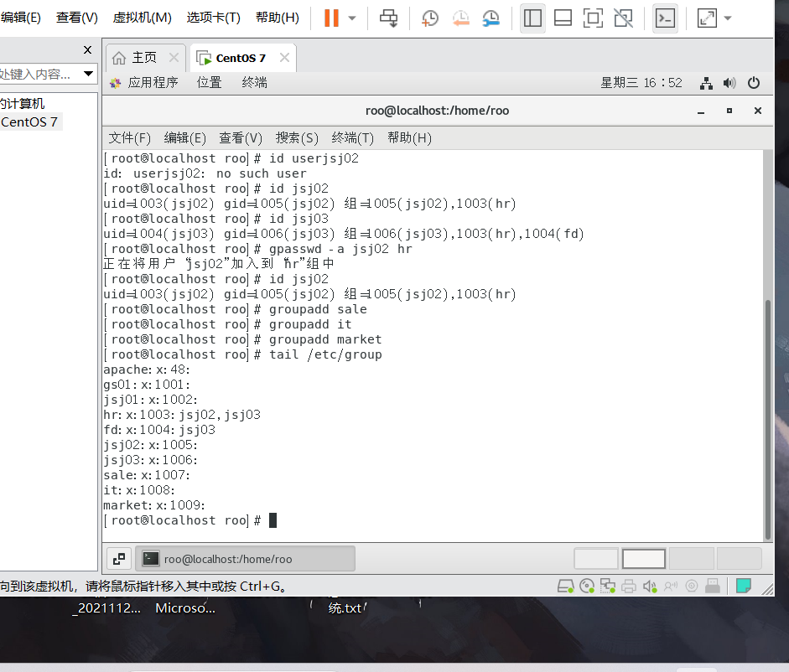Send Ctrl+Alt+Del to the virtual machine
The image size is (789, 672).
tap(388, 18)
